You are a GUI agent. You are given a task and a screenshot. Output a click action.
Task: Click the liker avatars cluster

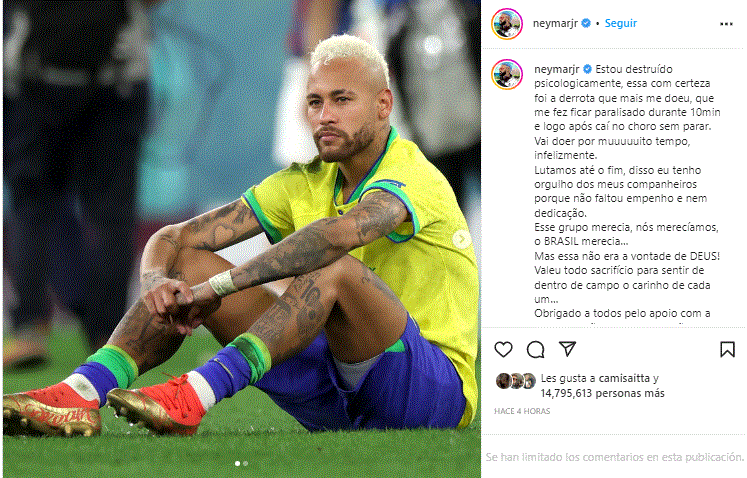point(516,381)
